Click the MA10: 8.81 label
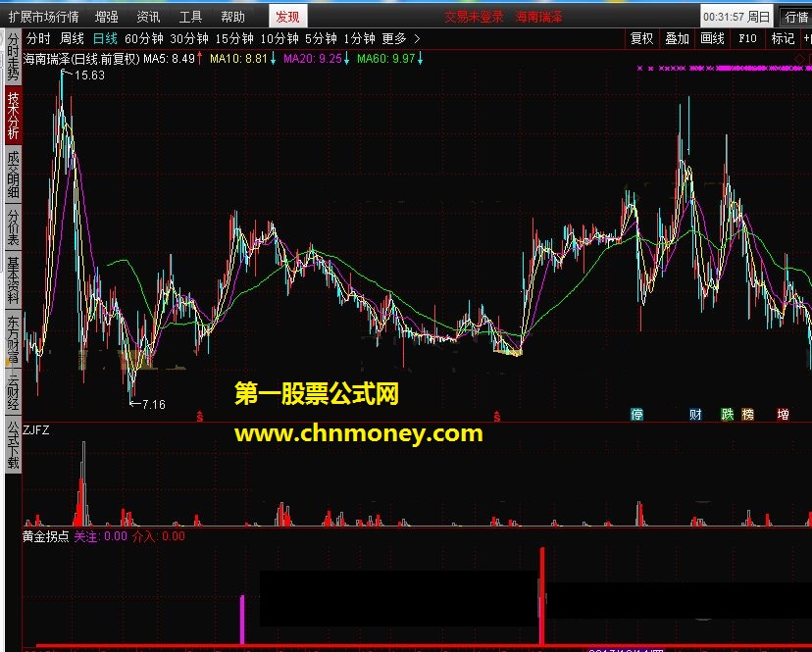This screenshot has height=652, width=812. 238,59
